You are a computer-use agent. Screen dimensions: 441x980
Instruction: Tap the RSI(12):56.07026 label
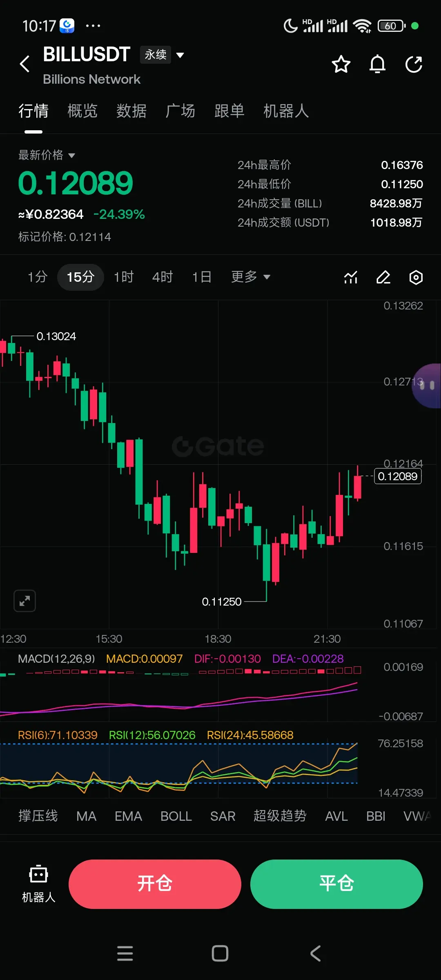(x=152, y=735)
